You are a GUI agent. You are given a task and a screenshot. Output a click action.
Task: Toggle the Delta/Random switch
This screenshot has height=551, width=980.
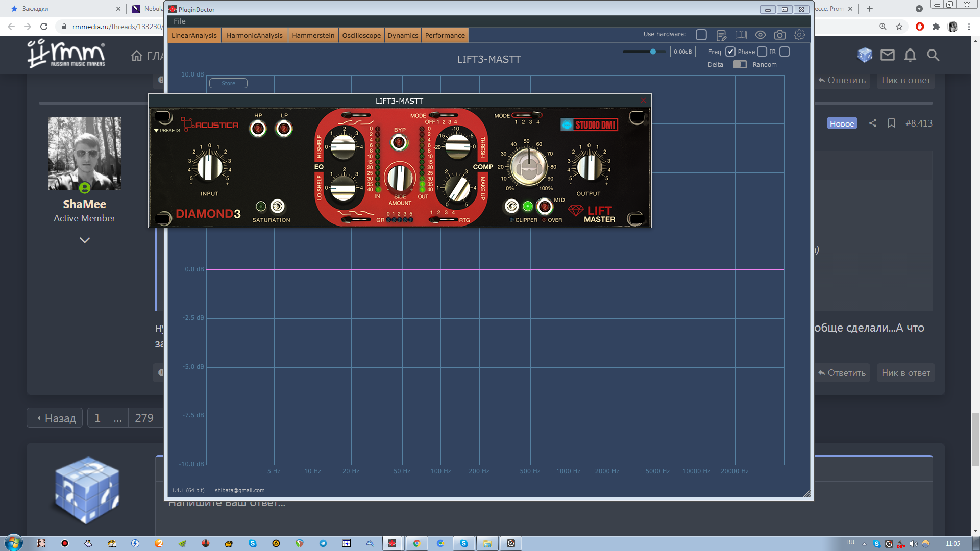[x=740, y=64]
